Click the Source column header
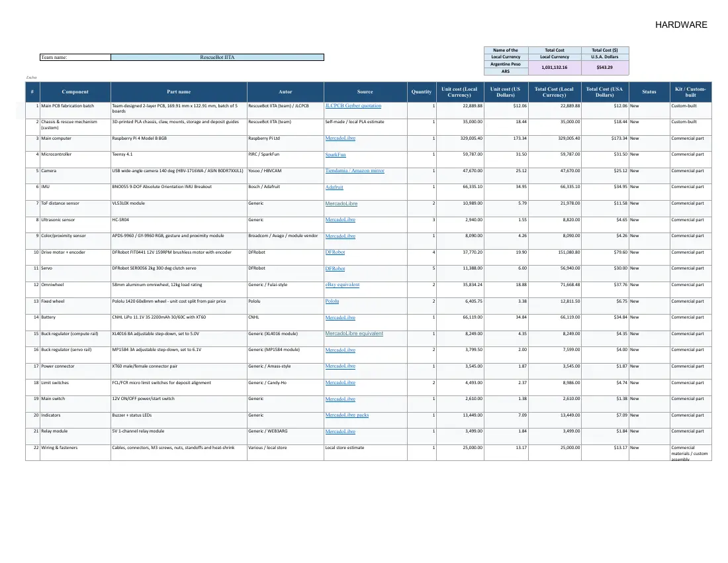 [x=365, y=92]
